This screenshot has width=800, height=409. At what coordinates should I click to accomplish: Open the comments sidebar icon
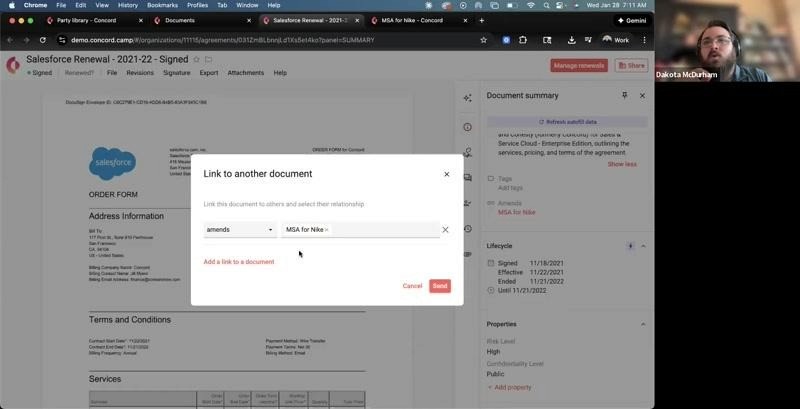click(x=467, y=178)
